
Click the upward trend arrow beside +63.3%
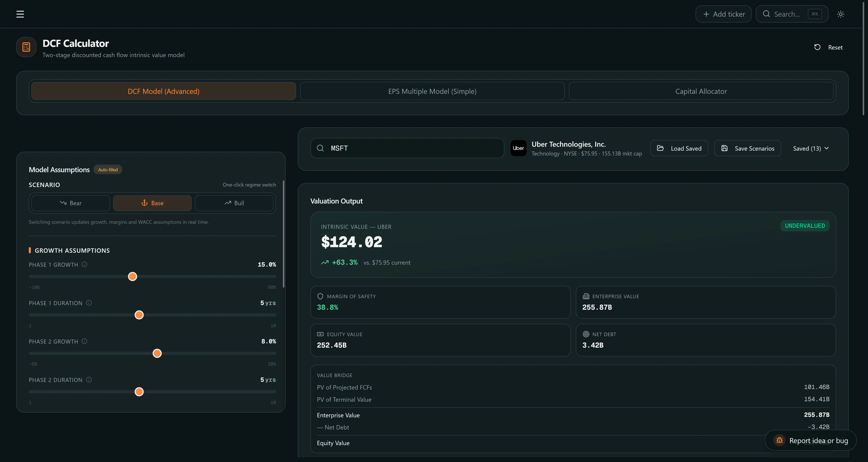tap(325, 263)
